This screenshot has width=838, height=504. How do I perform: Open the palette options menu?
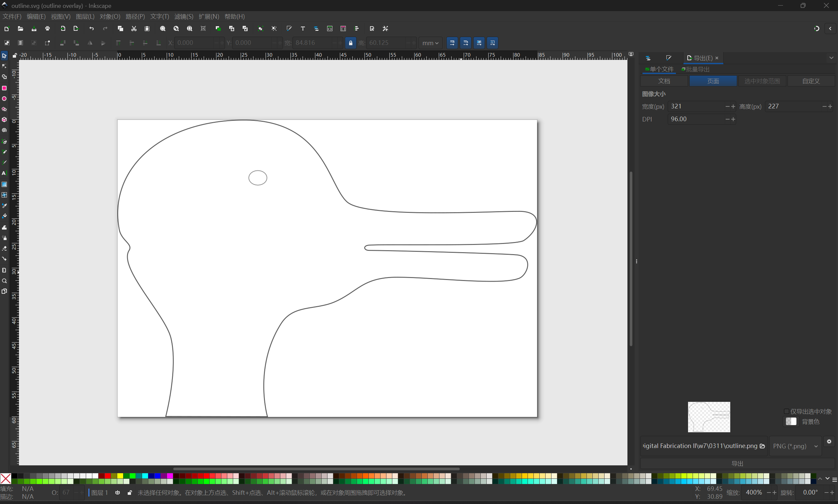(835, 479)
